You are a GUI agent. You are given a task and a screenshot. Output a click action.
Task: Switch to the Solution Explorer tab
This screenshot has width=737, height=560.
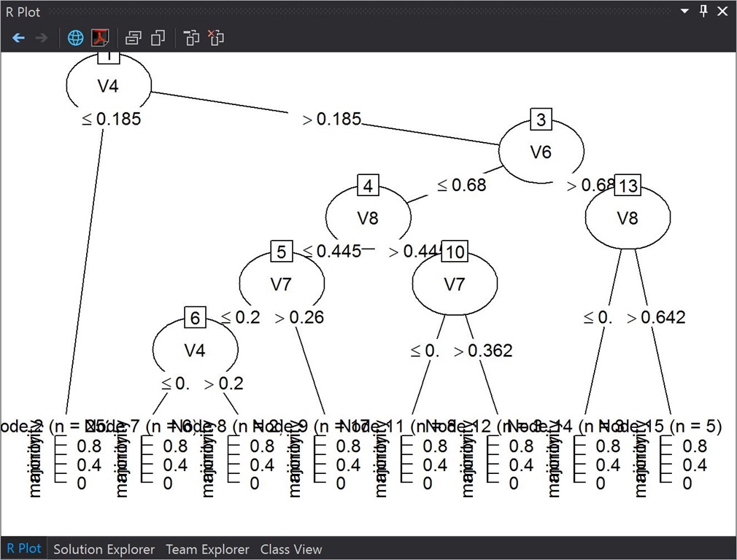[x=104, y=549]
